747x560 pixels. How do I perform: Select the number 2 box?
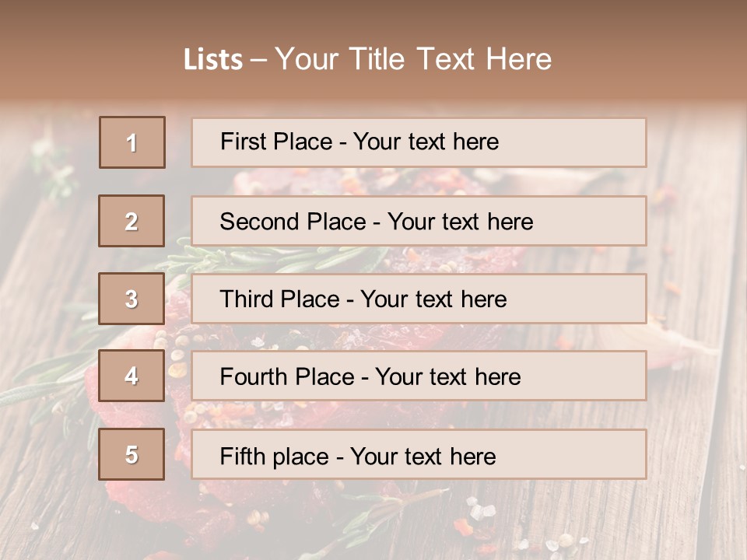click(132, 221)
